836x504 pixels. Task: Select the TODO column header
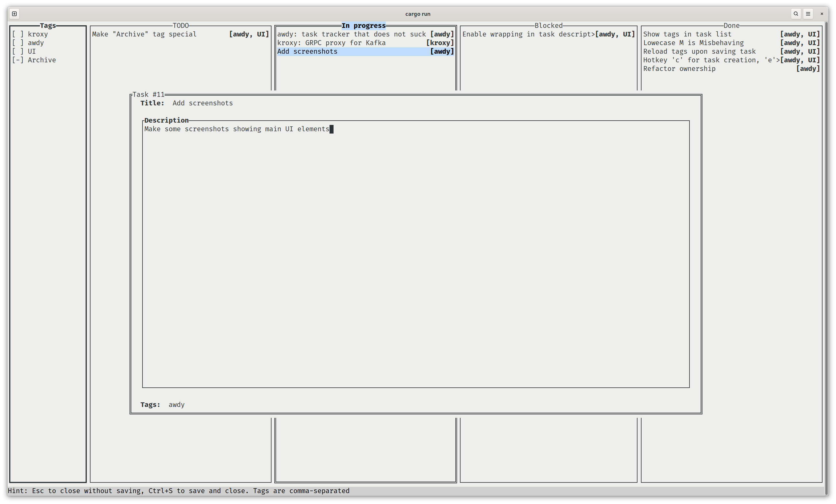pos(180,26)
